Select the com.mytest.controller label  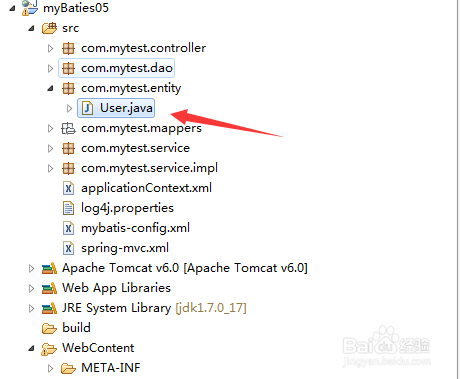click(143, 48)
